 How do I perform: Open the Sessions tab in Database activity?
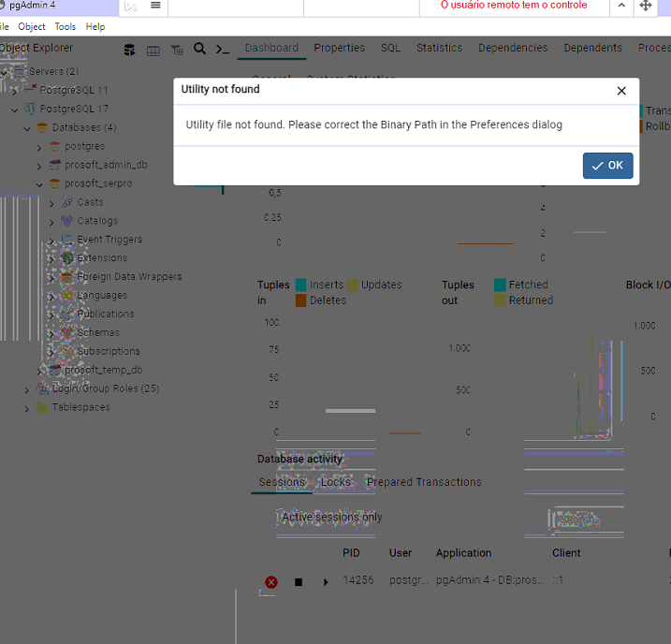point(282,482)
